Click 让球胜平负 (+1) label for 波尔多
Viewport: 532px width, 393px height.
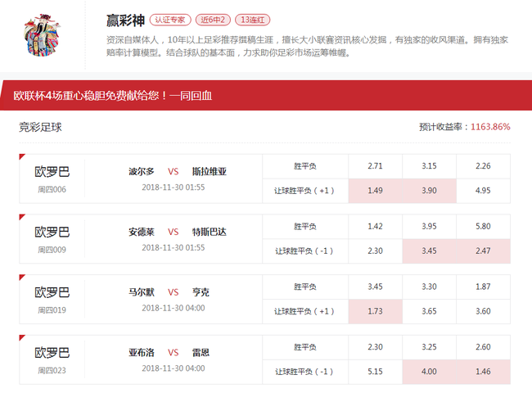pos(304,191)
